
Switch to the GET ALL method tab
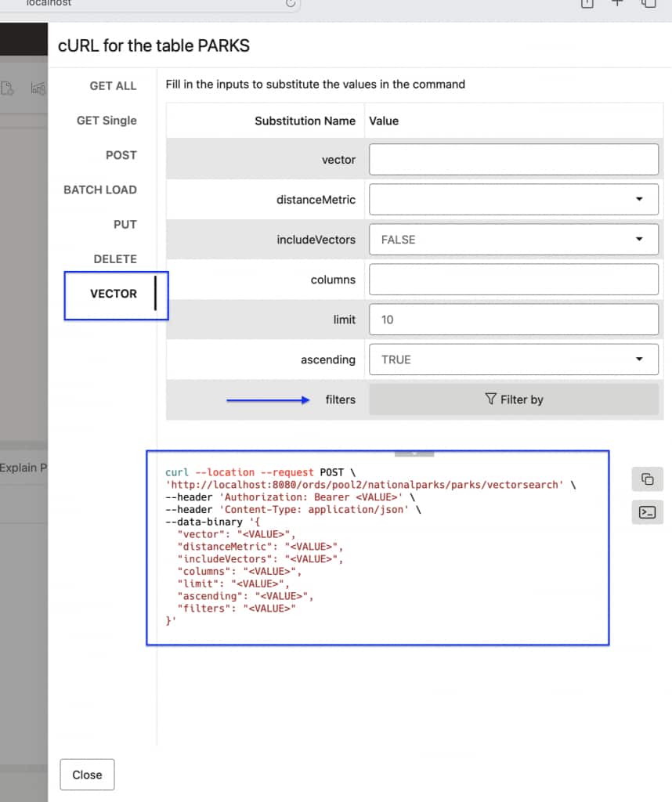[x=113, y=85]
